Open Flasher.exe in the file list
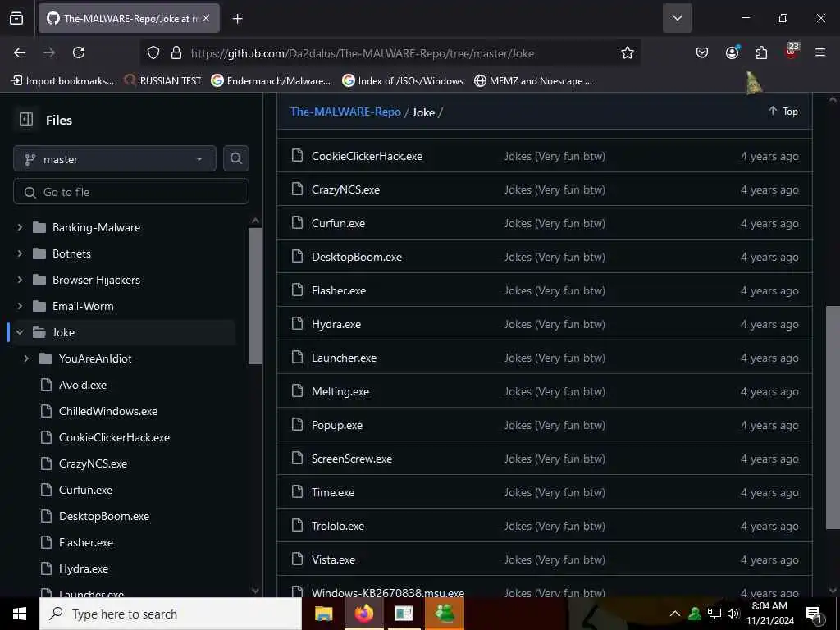Screen dimensions: 840x630 (x=339, y=290)
